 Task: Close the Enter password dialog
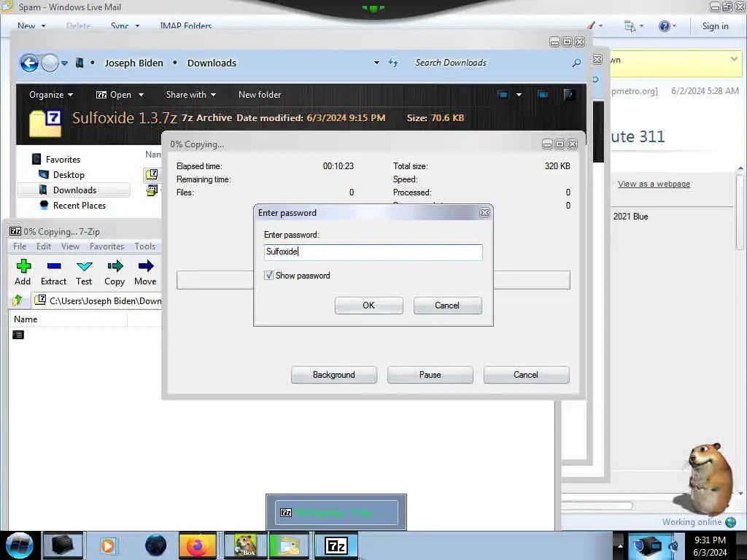tap(484, 212)
